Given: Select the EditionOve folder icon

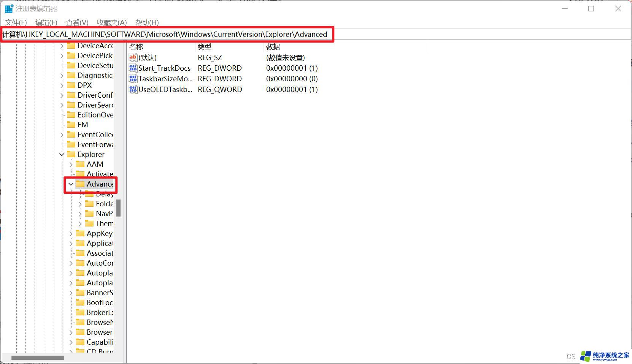Looking at the screenshot, I should (71, 115).
